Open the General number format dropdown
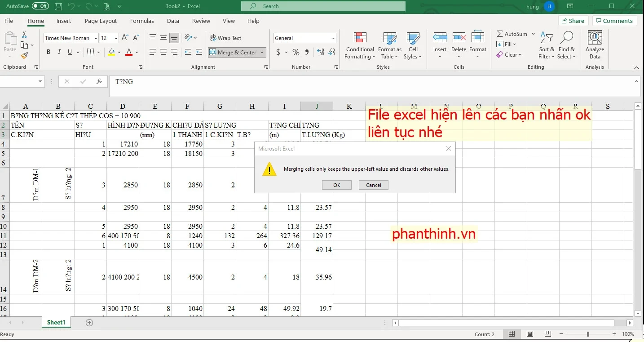Image resolution: width=644 pixels, height=342 pixels. pyautogui.click(x=333, y=38)
